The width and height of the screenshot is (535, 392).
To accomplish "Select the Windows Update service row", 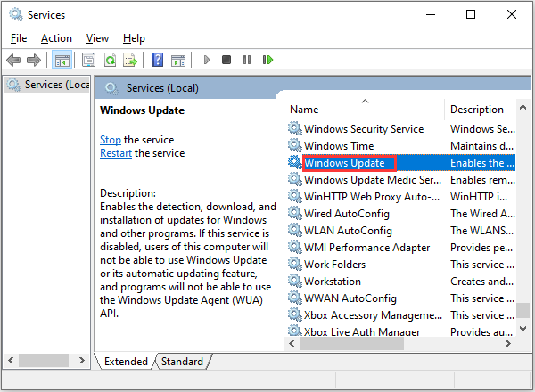I will [x=401, y=163].
